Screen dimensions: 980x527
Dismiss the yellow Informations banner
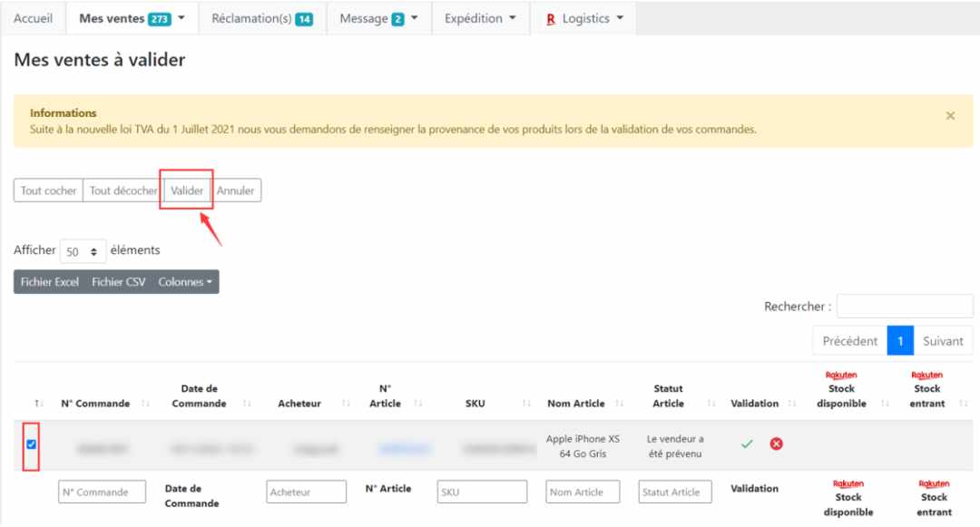pos(950,115)
